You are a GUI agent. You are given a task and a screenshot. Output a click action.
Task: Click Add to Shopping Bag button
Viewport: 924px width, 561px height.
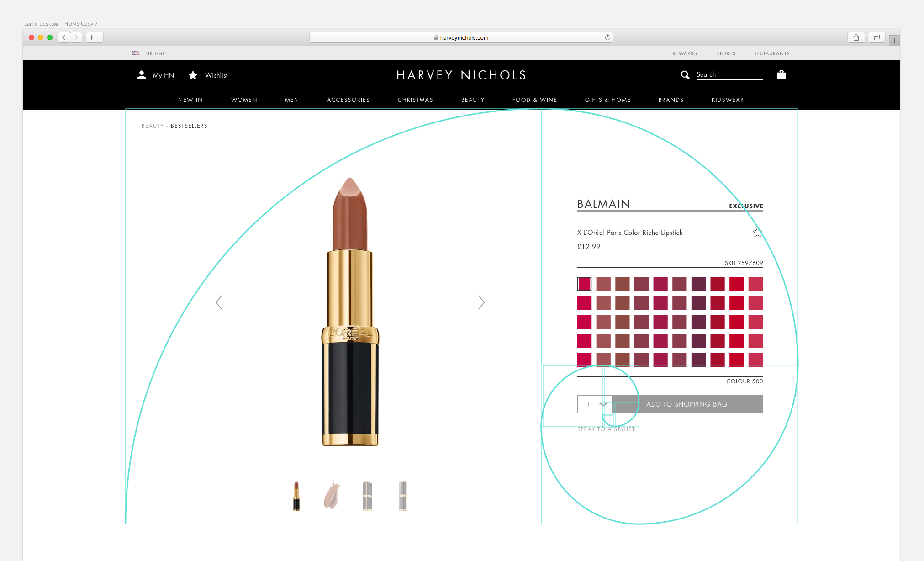[x=687, y=404]
